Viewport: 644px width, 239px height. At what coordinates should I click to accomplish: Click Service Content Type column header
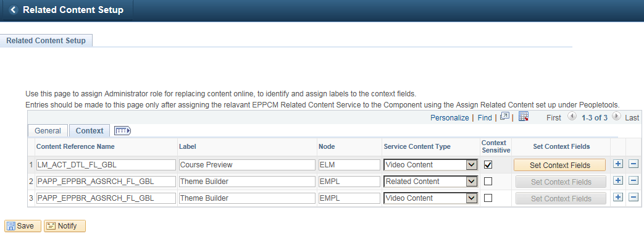[417, 146]
